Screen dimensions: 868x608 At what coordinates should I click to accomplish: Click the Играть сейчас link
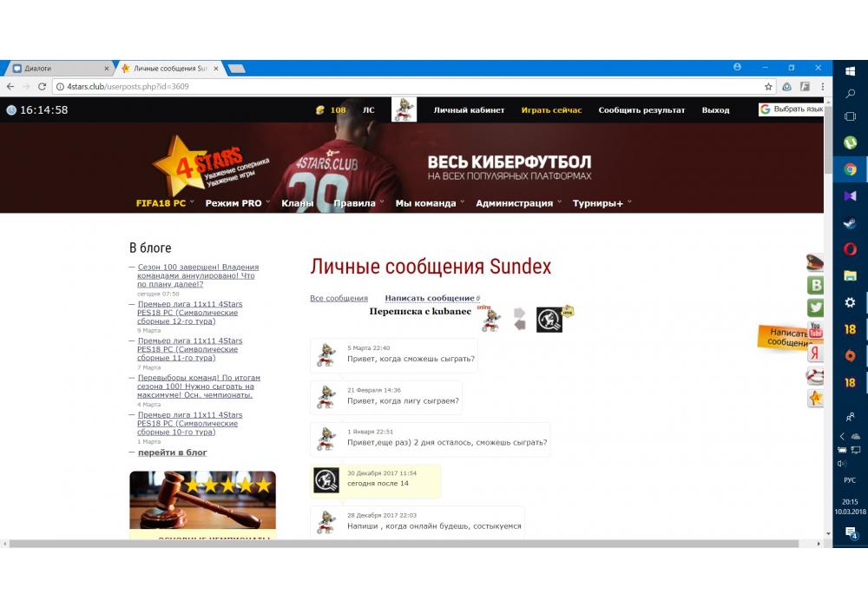[x=551, y=110]
